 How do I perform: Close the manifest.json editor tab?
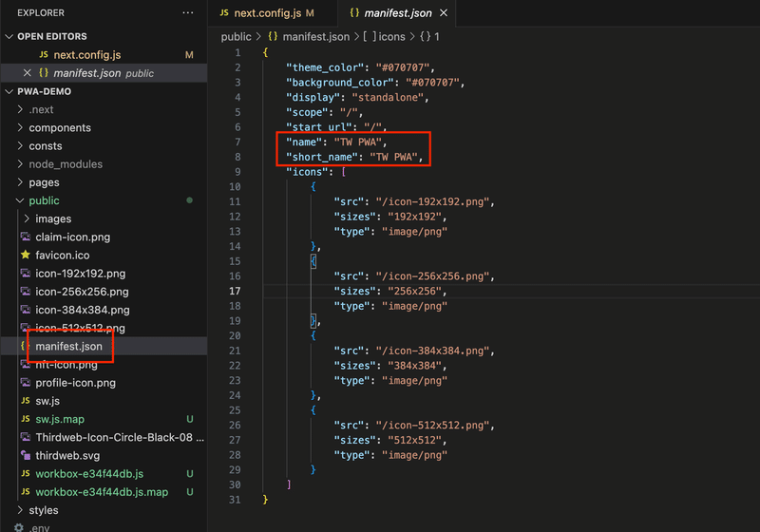(x=444, y=13)
